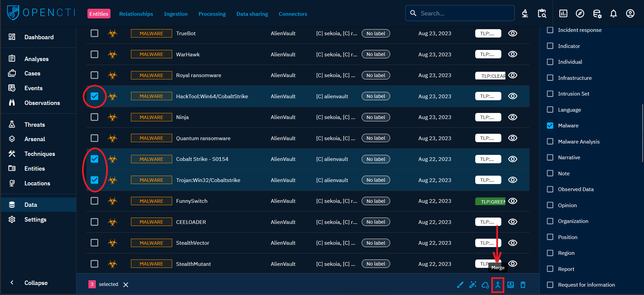Open the Connectors tab
The image size is (644, 295).
pyautogui.click(x=293, y=14)
